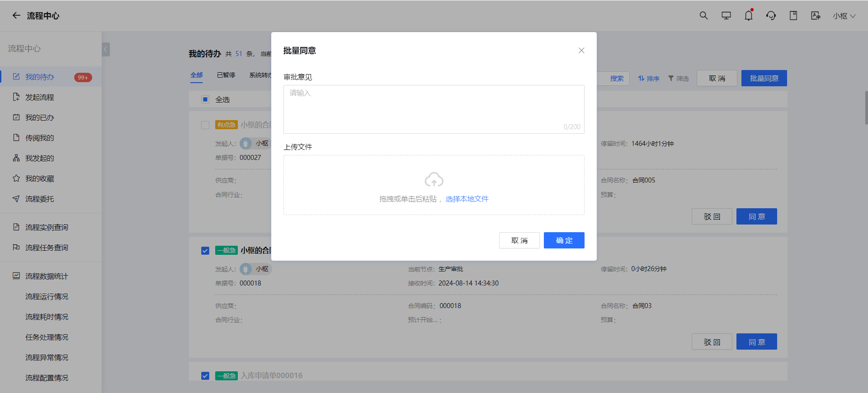The image size is (868, 393).
Task: Click the 入库申请单000016 title
Action: pyautogui.click(x=271, y=375)
